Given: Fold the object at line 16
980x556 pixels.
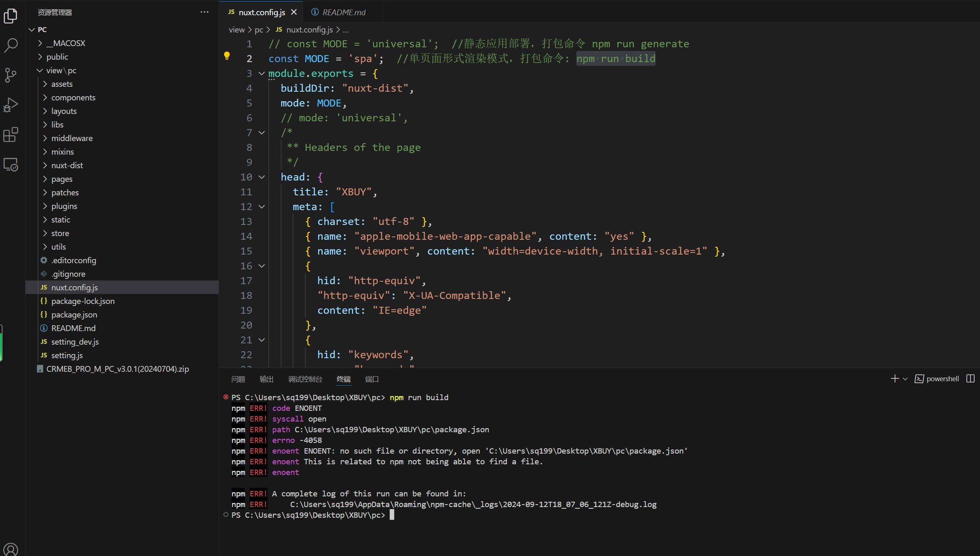Looking at the screenshot, I should (261, 266).
